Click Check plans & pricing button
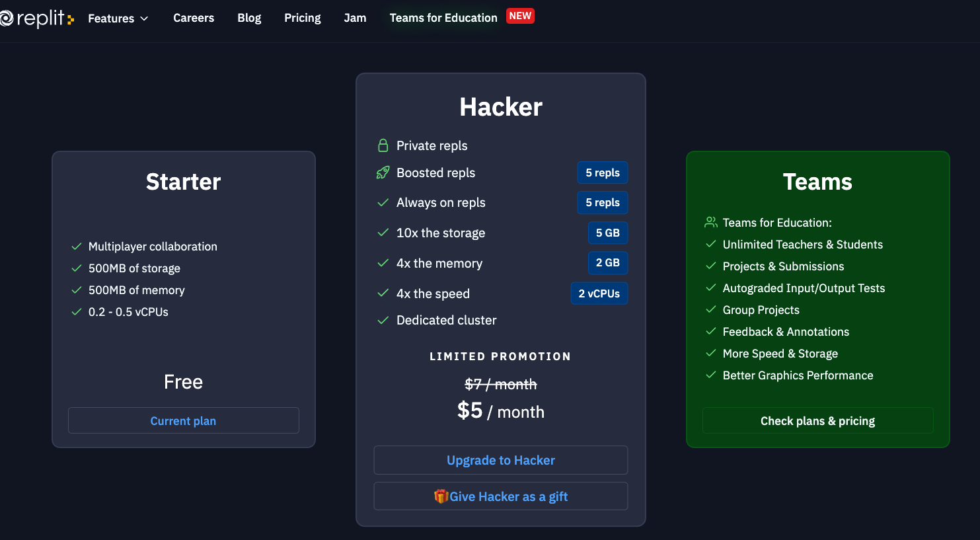The height and width of the screenshot is (540, 980). [x=818, y=420]
